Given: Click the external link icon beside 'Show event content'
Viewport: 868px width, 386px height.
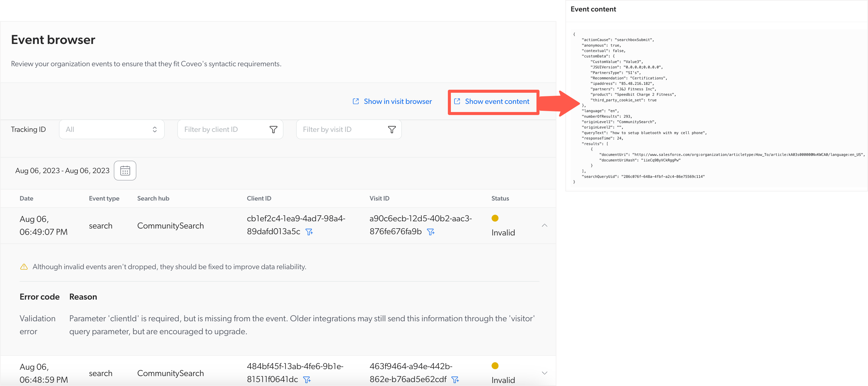Looking at the screenshot, I should click(x=457, y=101).
